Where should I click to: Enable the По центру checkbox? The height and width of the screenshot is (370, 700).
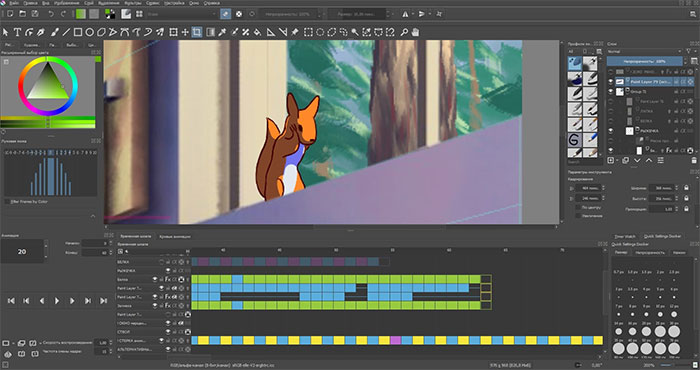click(579, 208)
